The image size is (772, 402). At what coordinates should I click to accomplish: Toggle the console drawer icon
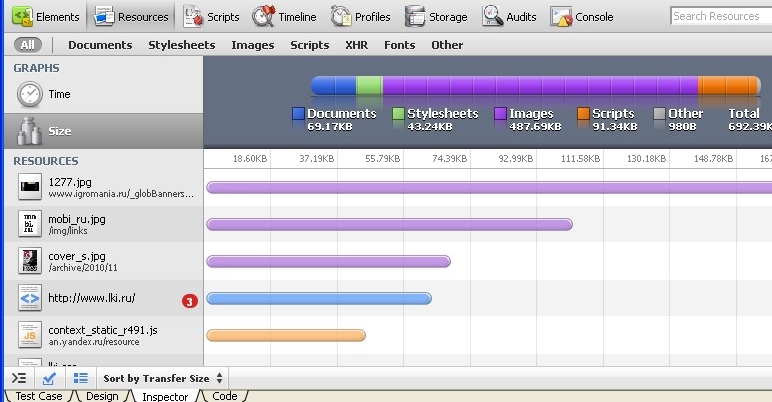(18, 378)
